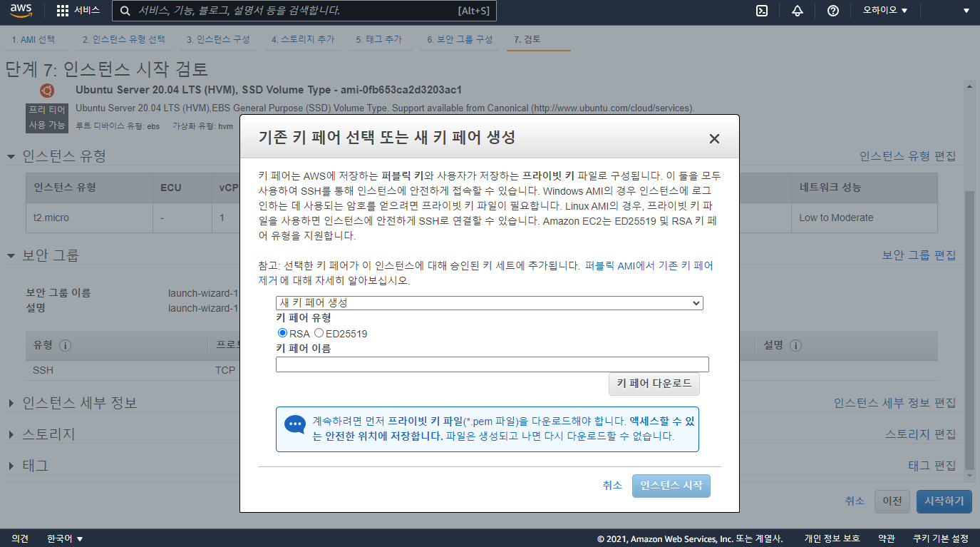Image resolution: width=980 pixels, height=547 pixels.
Task: Click the t2.micro table cell
Action: (x=90, y=218)
